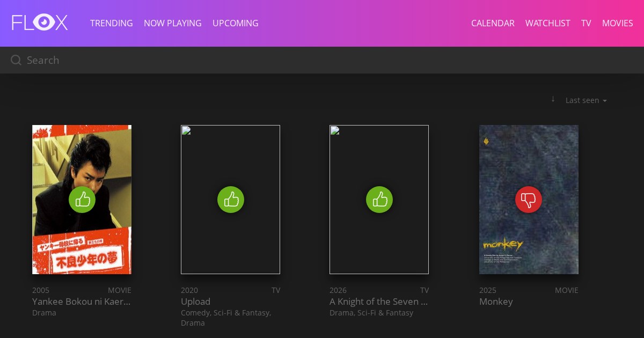Screen dimensions: 644x338
Task: Open the Now Playing section
Action: click(173, 23)
